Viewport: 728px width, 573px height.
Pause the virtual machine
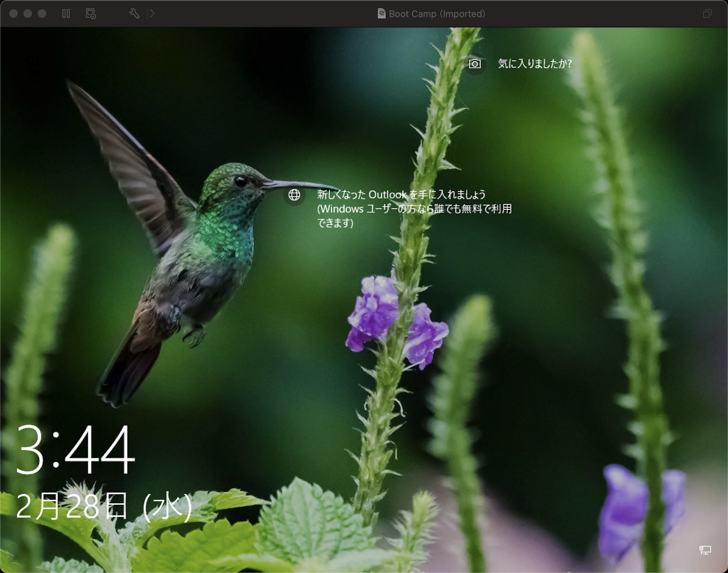[x=66, y=14]
